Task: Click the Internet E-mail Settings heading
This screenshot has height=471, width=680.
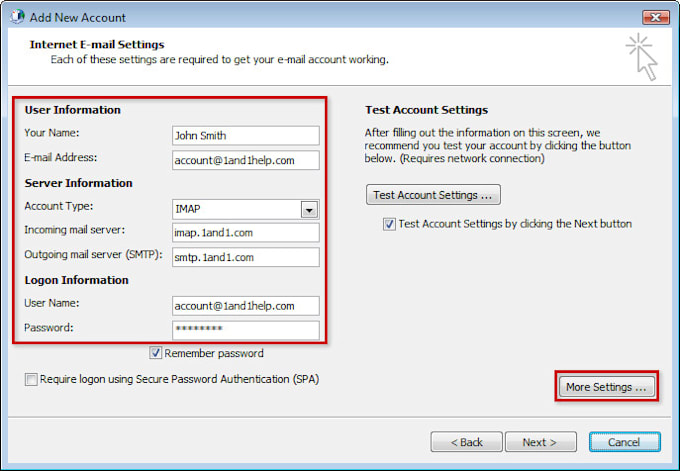Action: tap(97, 45)
